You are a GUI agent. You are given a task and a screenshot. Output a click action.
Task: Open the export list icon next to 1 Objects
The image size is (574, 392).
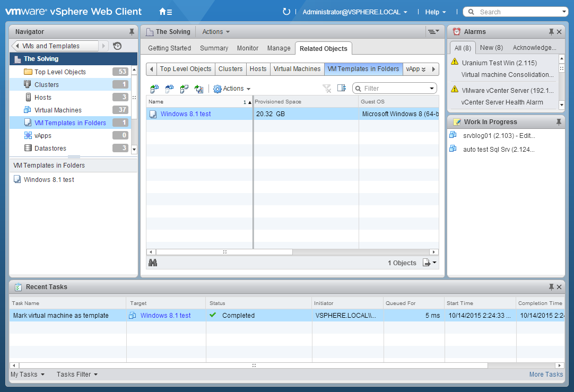click(429, 263)
